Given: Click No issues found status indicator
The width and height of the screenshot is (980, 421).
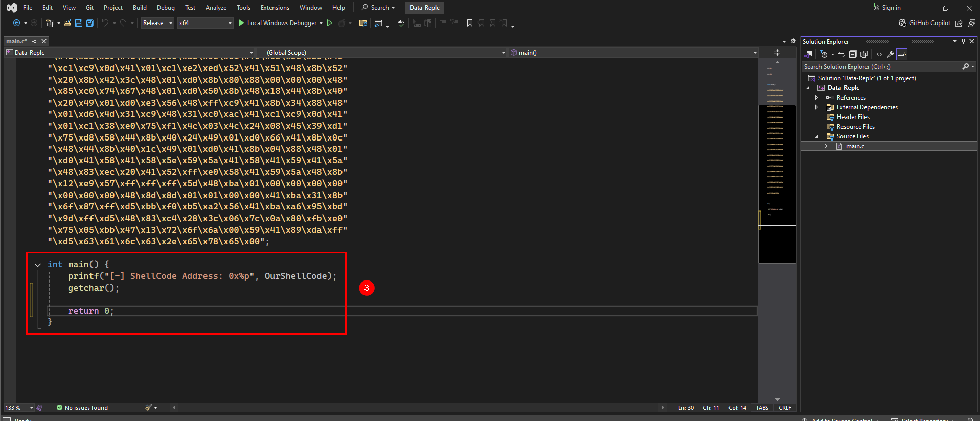Looking at the screenshot, I should [x=82, y=408].
